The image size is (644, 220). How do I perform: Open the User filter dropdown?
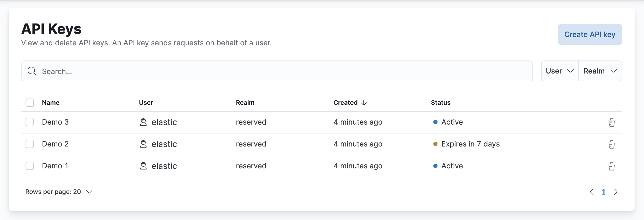pyautogui.click(x=560, y=71)
